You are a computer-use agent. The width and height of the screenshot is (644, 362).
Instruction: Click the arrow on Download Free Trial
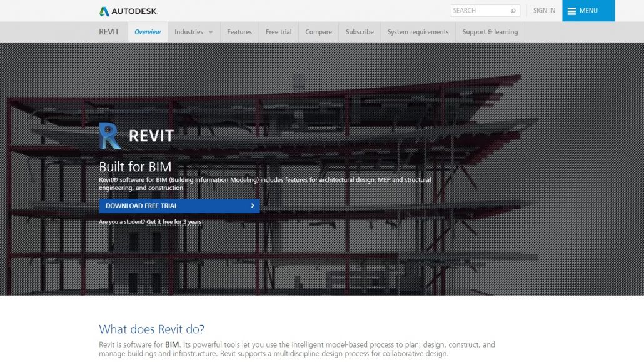253,206
